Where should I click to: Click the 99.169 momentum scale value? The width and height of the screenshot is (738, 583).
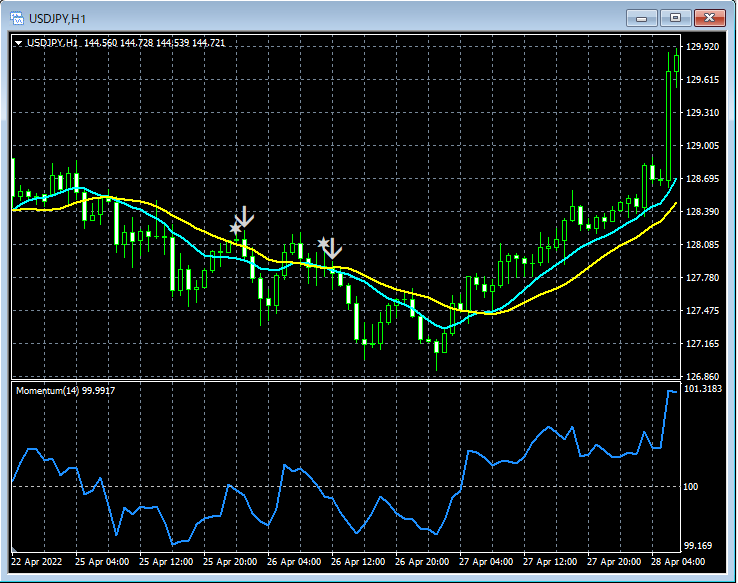698,546
